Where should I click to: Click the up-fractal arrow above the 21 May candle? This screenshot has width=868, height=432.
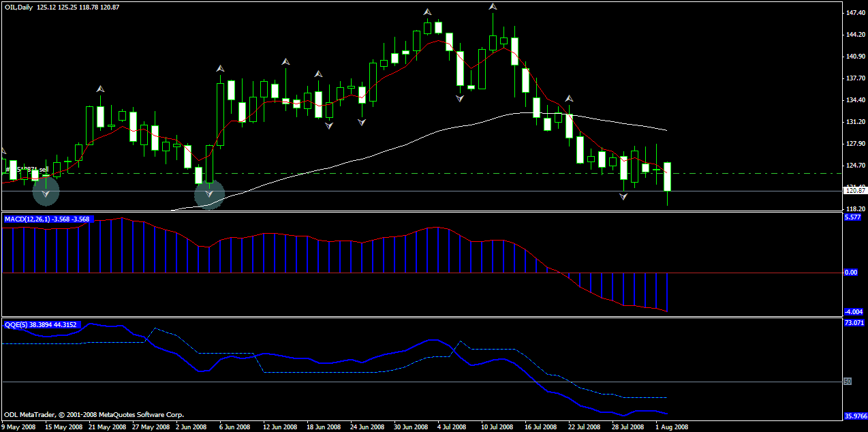(100, 89)
